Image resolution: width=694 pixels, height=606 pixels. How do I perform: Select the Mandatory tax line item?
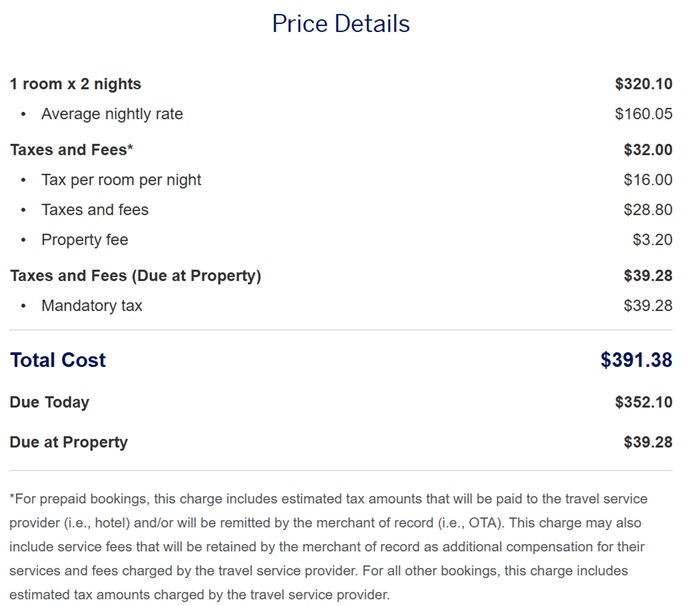(x=92, y=306)
